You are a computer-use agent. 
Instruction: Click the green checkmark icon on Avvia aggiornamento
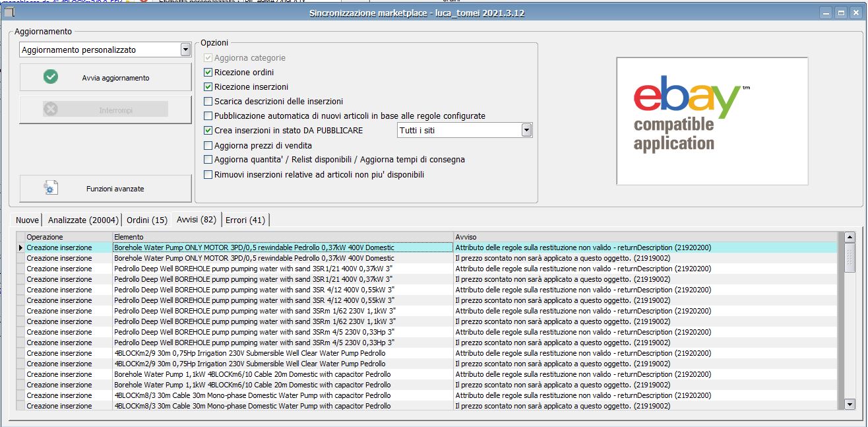pos(51,77)
